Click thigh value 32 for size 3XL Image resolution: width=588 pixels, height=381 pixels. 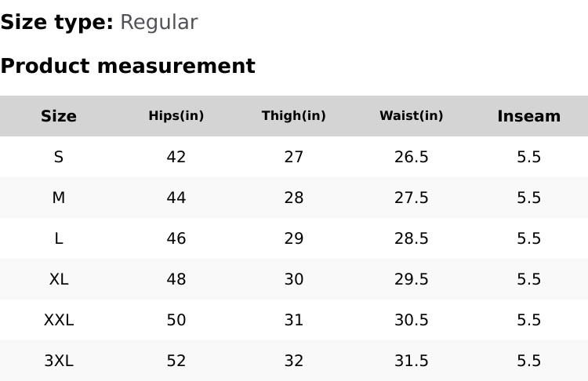[294, 361]
